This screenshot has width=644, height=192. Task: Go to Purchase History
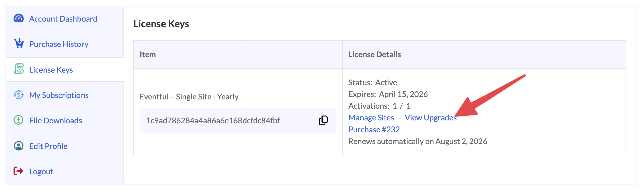click(59, 44)
